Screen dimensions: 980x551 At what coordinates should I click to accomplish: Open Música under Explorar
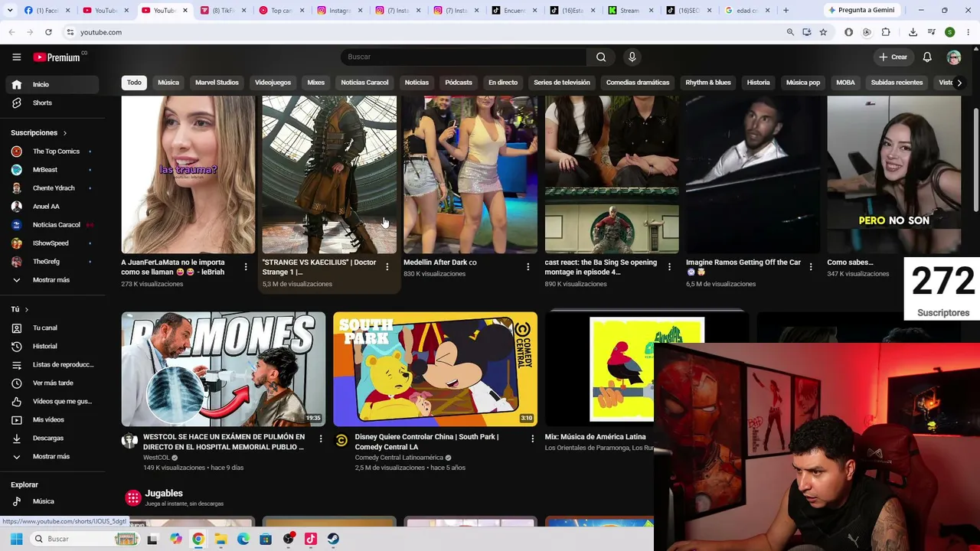pos(51,501)
